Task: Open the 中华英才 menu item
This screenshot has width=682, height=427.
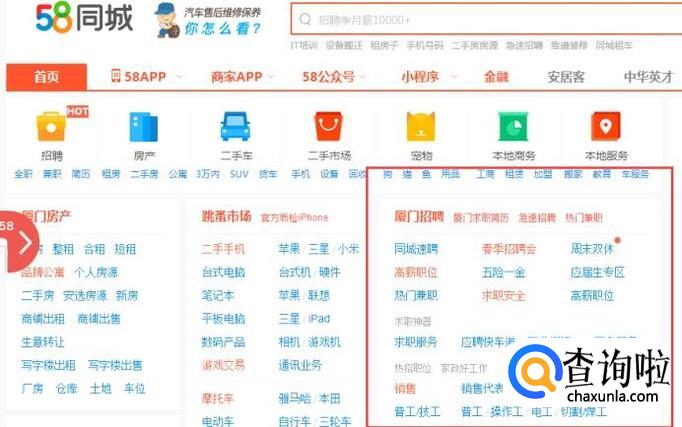Action: [648, 77]
